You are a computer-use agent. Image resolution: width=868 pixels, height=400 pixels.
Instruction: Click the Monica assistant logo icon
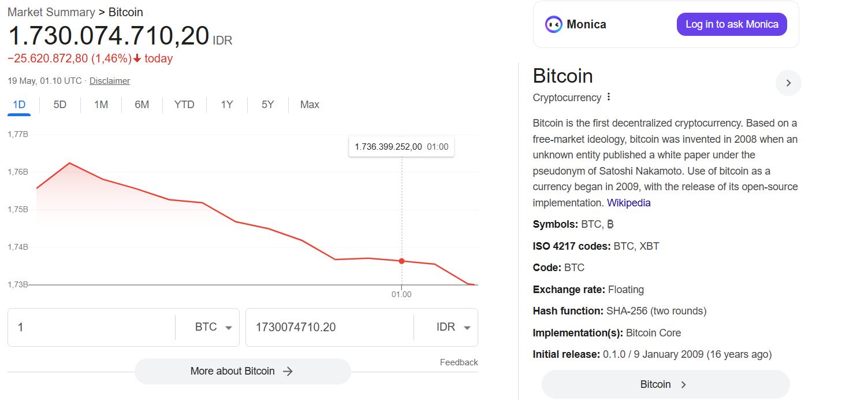pos(553,24)
